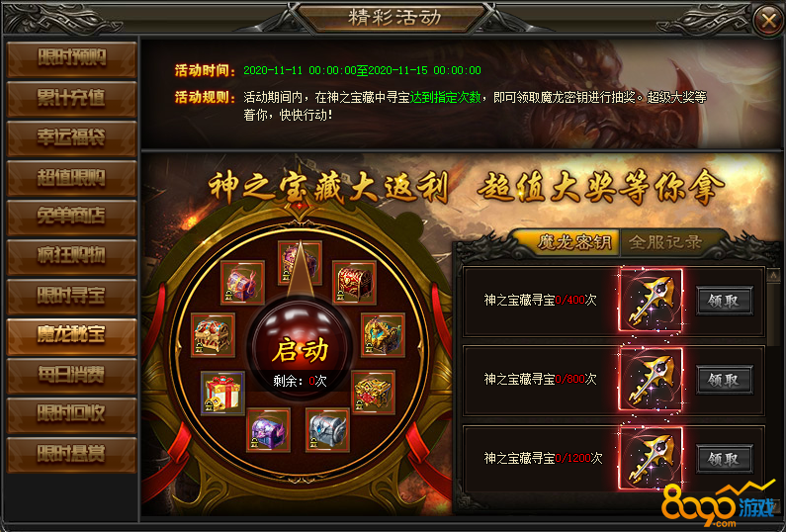This screenshot has width=786, height=532.
Task: Open the 限时预购 activity menu
Action: click(72, 59)
